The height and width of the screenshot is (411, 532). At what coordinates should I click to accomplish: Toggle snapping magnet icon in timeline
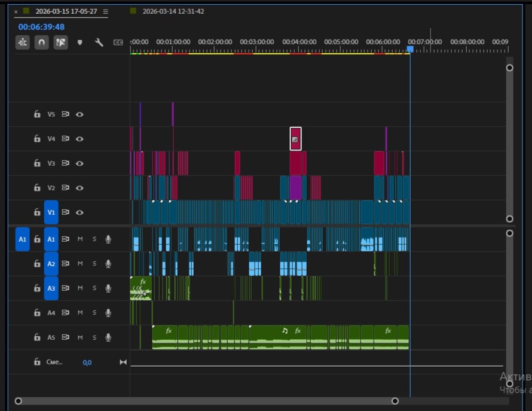(41, 42)
